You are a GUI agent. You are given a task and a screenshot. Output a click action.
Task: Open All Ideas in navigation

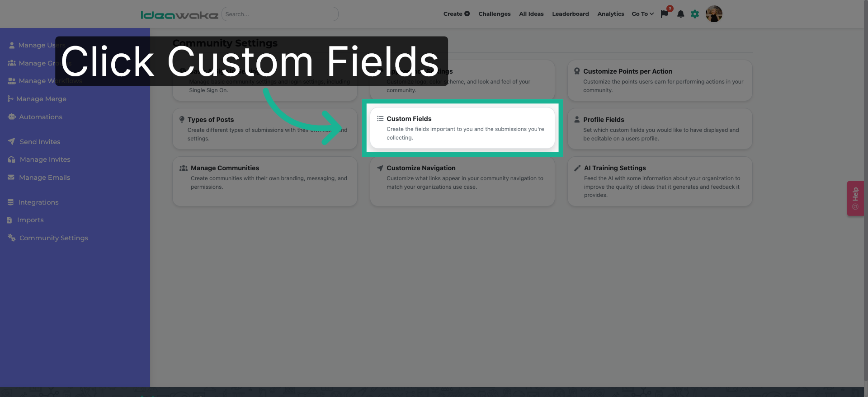point(531,14)
